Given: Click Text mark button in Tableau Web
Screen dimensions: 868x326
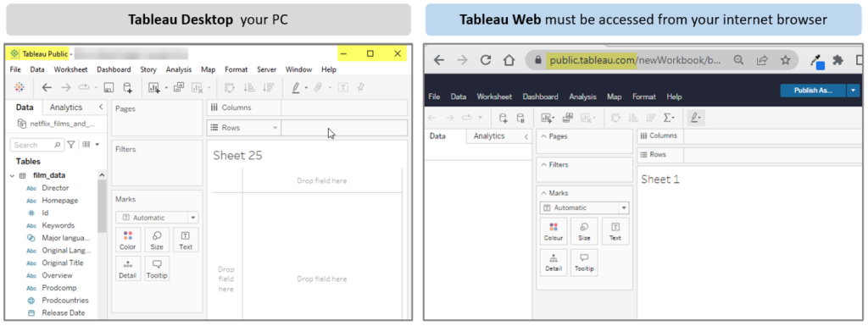Looking at the screenshot, I should pyautogui.click(x=615, y=231).
